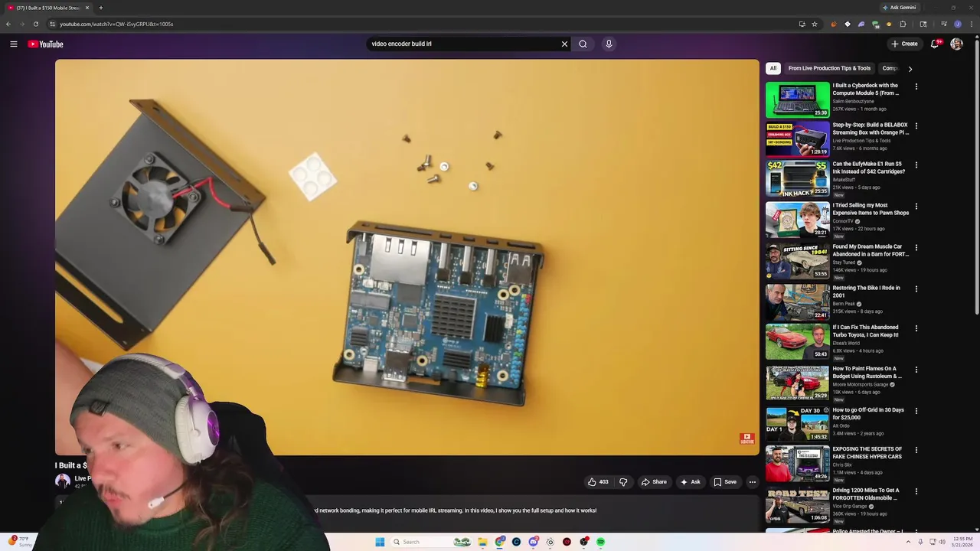The height and width of the screenshot is (551, 980).
Task: Show hidden system tray icons chevron
Action: pos(909,542)
